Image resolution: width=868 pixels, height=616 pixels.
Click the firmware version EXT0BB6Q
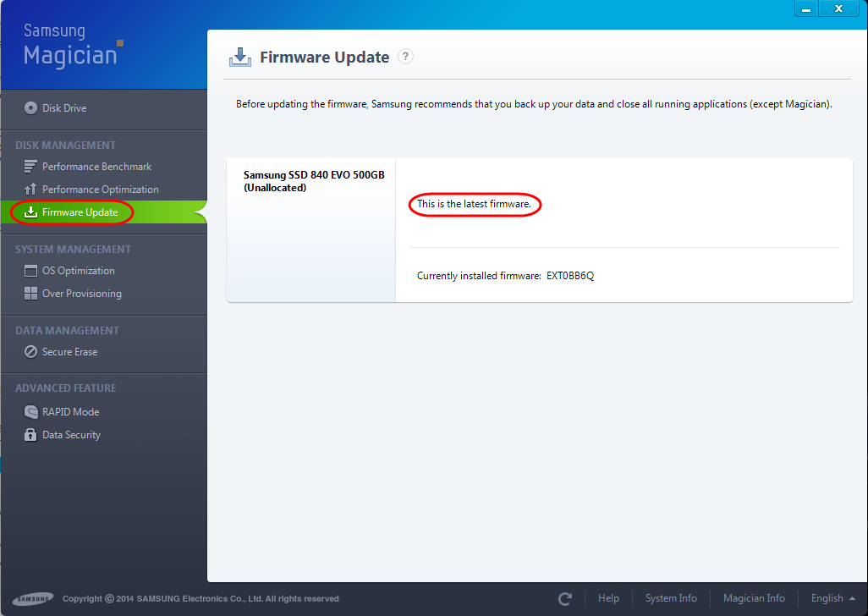point(570,276)
